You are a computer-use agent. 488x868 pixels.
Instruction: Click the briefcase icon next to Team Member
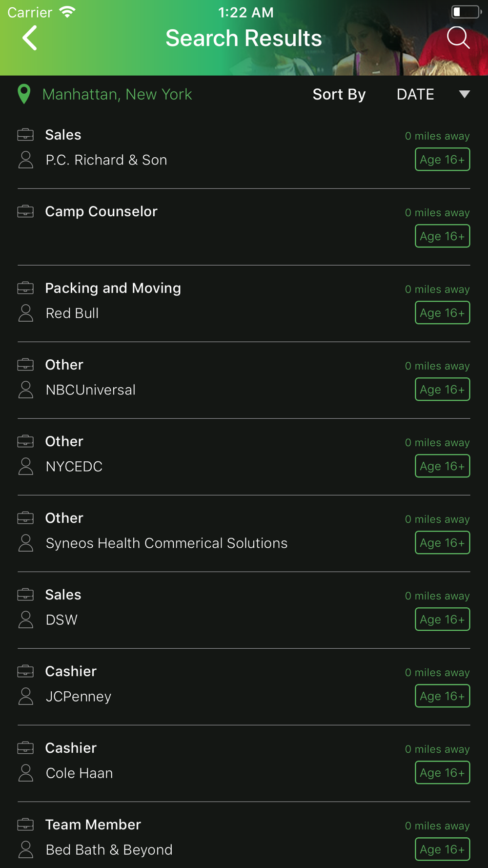25,825
